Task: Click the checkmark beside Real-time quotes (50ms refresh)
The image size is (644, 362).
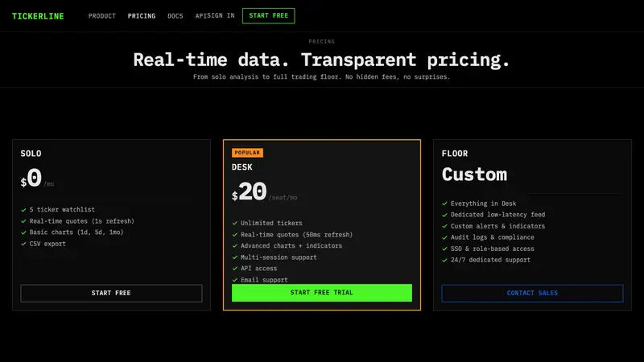Action: coord(235,235)
